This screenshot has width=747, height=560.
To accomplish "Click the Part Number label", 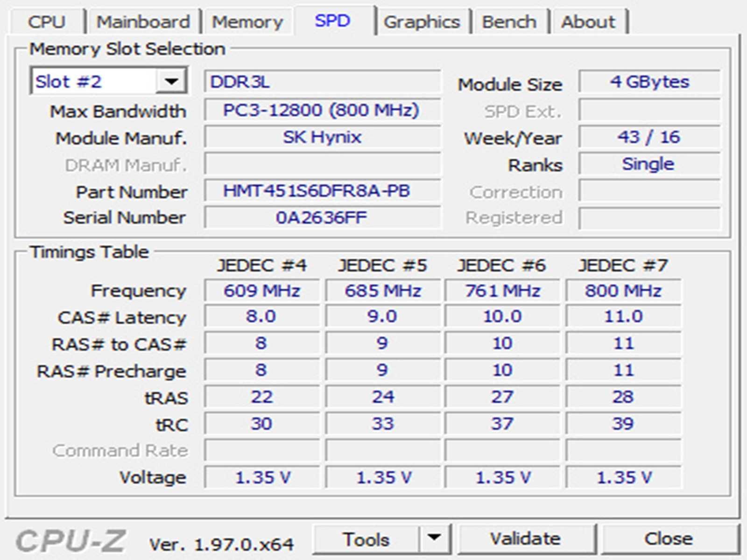I will pos(132,192).
